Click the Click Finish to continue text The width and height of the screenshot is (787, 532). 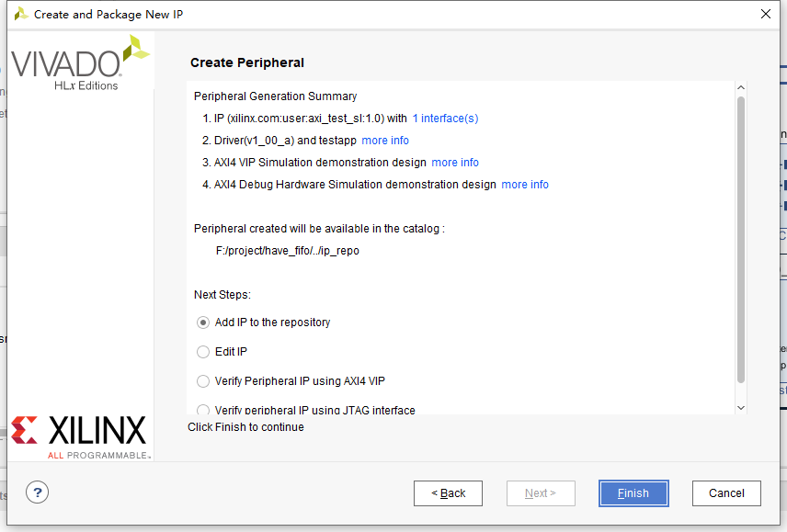tap(246, 427)
